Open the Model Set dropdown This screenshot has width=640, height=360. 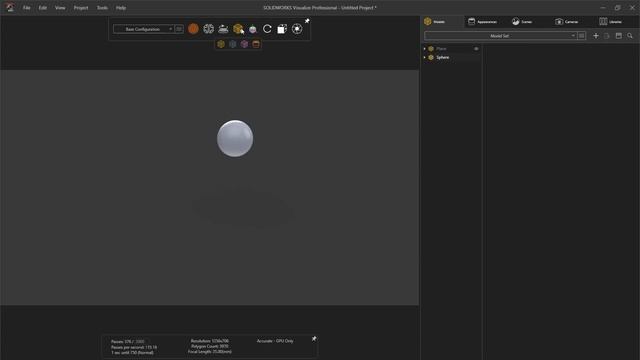point(500,36)
